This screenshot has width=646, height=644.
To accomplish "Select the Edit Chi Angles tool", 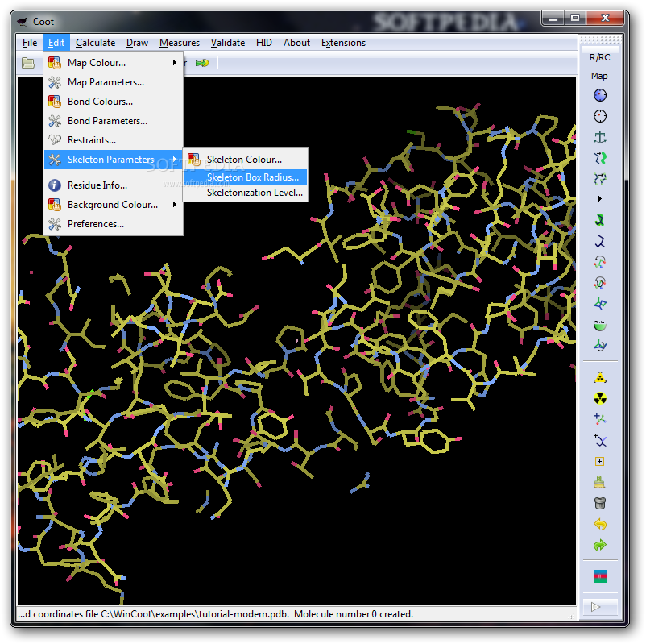I will point(600,262).
